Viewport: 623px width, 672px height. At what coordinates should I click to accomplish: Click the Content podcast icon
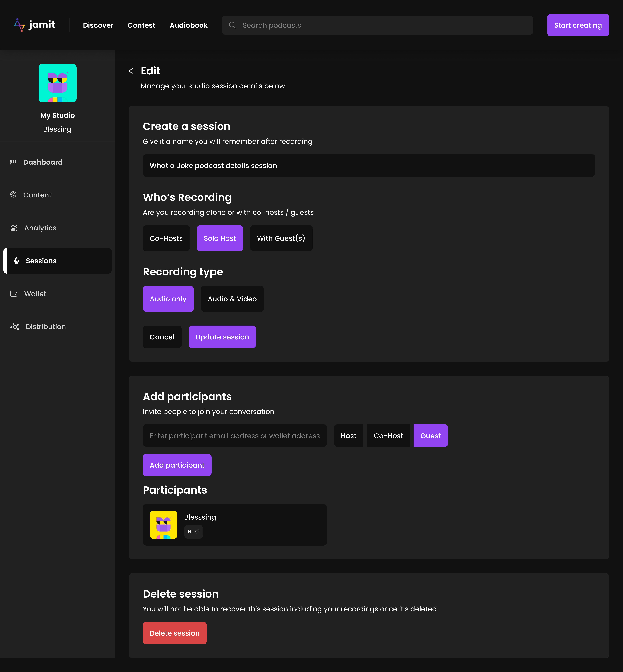(x=14, y=195)
